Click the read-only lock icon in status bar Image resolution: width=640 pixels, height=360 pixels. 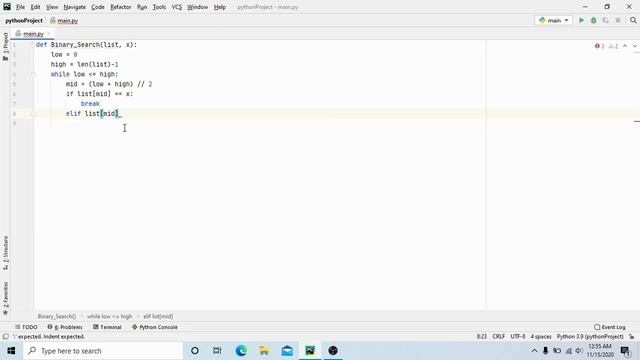tap(632, 337)
